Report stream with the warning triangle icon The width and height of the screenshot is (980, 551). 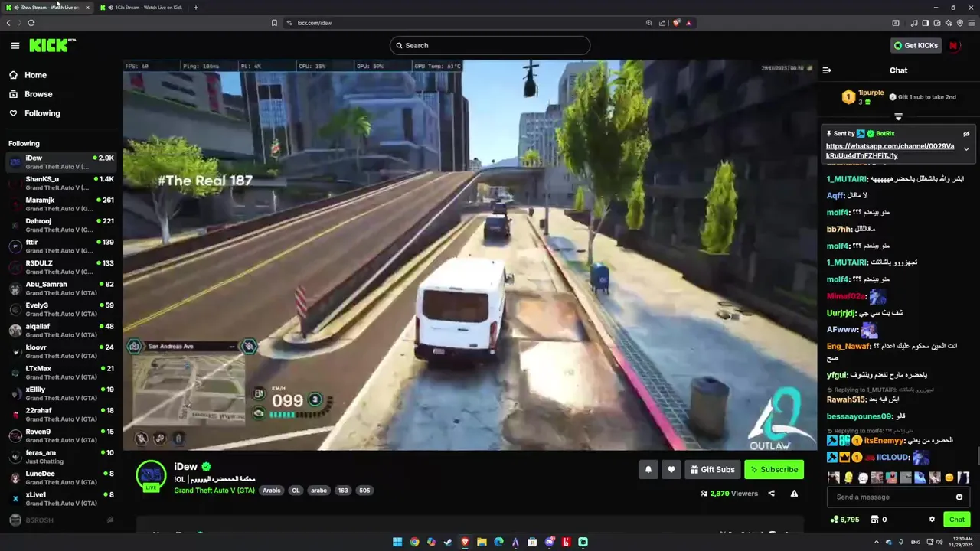point(794,494)
